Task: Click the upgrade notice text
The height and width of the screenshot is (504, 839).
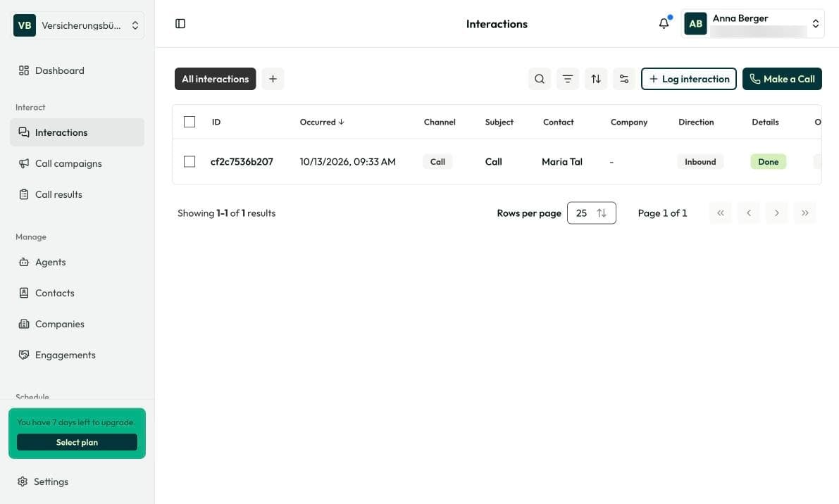Action: click(76, 422)
